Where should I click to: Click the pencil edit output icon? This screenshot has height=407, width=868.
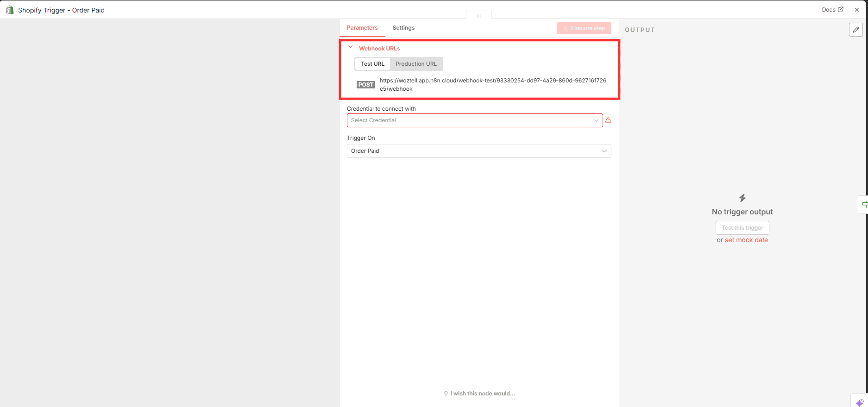pyautogui.click(x=855, y=30)
